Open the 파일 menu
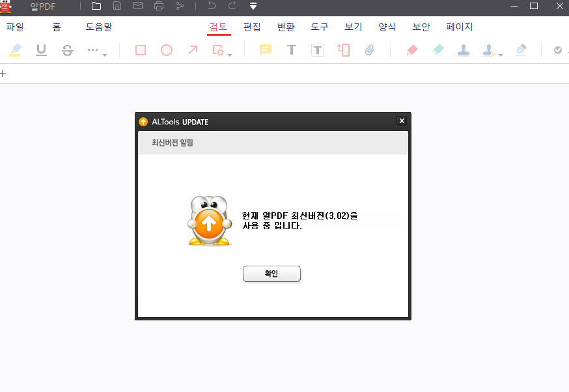 (x=15, y=27)
